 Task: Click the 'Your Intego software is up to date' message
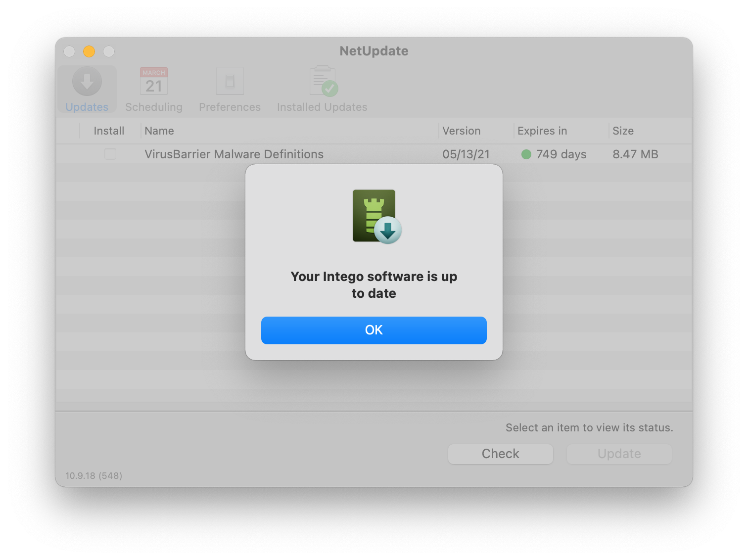(374, 285)
